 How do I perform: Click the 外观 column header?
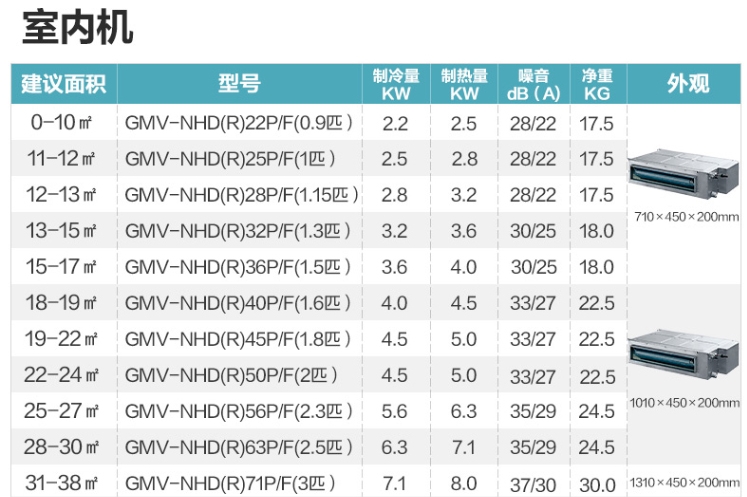point(687,84)
